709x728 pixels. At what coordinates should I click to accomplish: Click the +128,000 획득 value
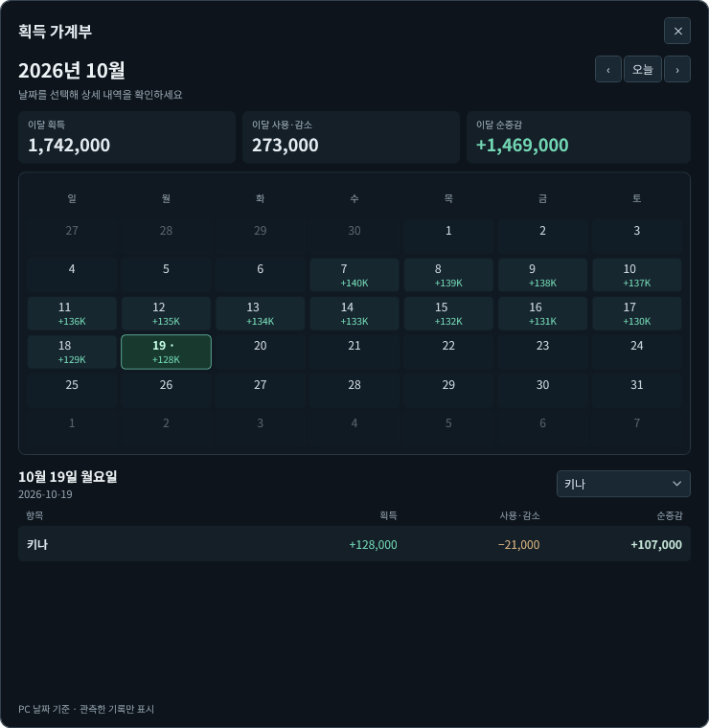tap(373, 545)
